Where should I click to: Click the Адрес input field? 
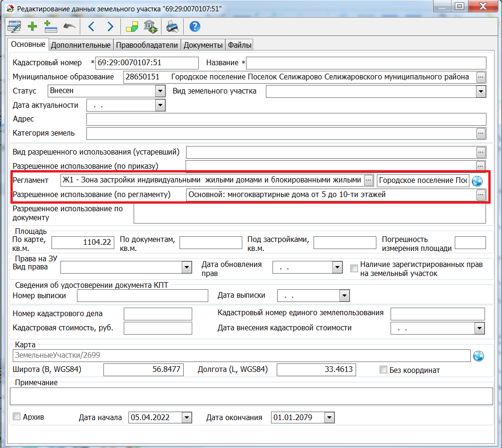tap(286, 120)
